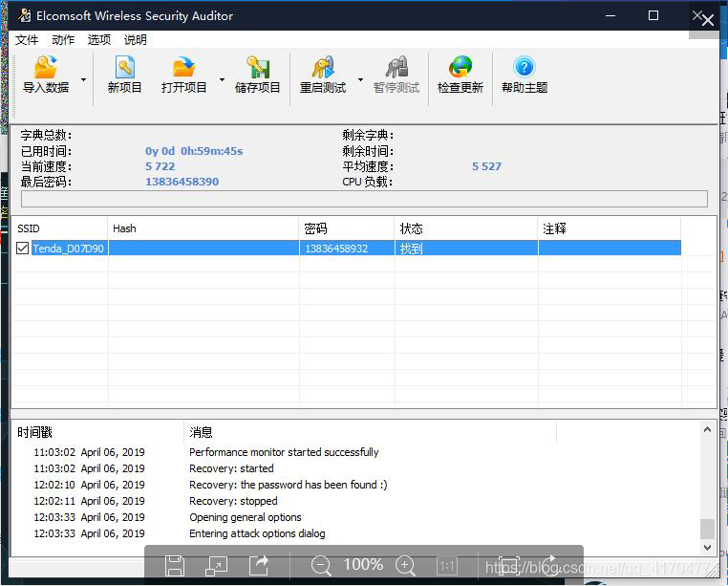Select log row 'the password has been found'
This screenshot has height=586, width=728.
288,485
